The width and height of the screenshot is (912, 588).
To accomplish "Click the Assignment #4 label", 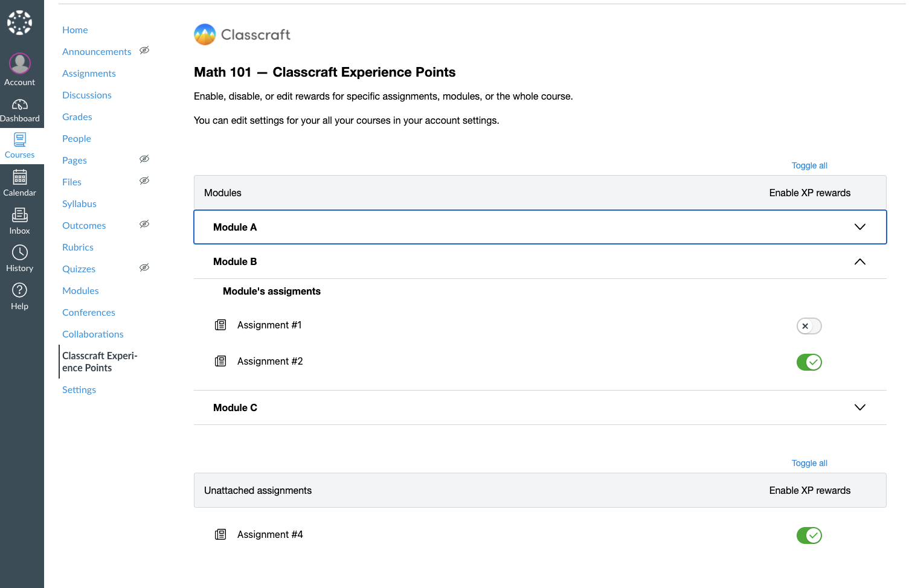I will (x=270, y=534).
